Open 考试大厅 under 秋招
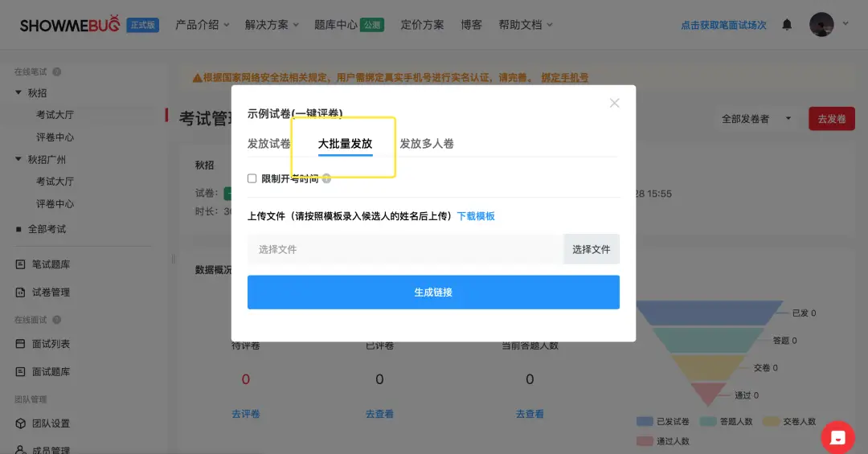 [55, 115]
